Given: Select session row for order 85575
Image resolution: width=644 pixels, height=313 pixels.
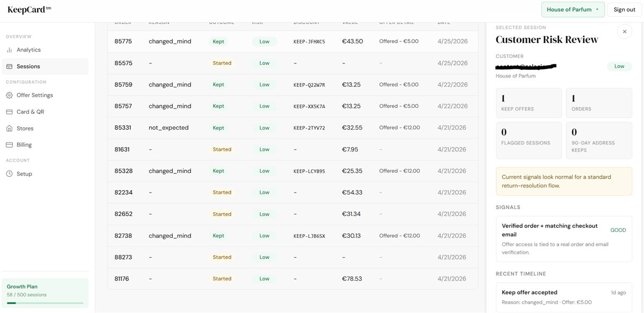Looking at the screenshot, I should click(x=292, y=63).
